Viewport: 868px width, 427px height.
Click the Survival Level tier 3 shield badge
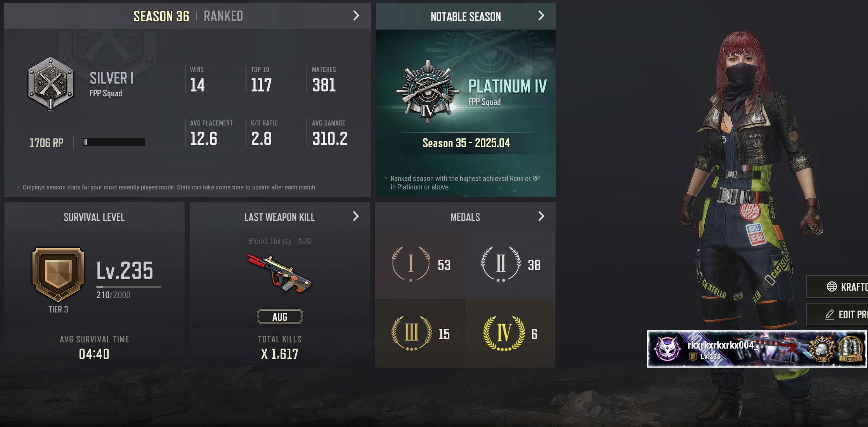[x=58, y=275]
